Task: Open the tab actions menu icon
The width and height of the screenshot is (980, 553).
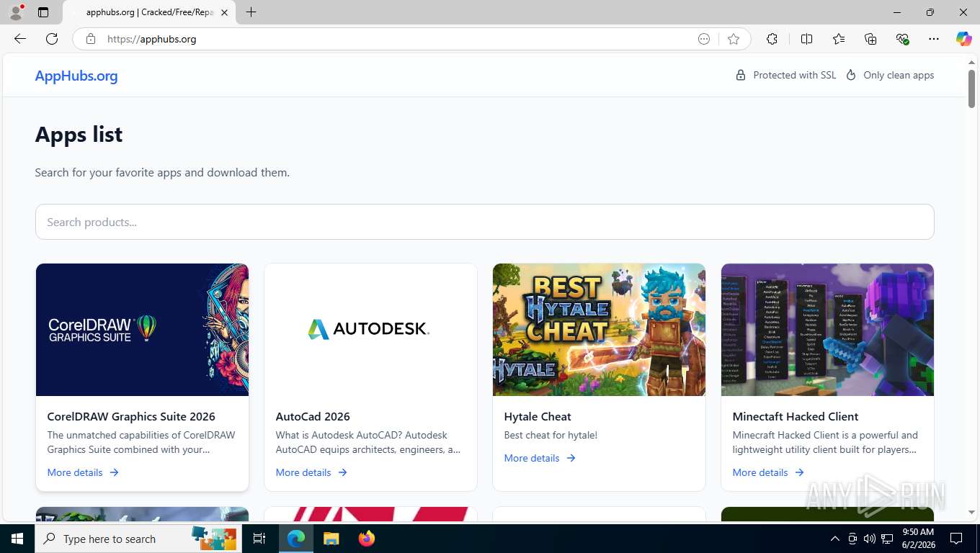Action: pos(43,12)
